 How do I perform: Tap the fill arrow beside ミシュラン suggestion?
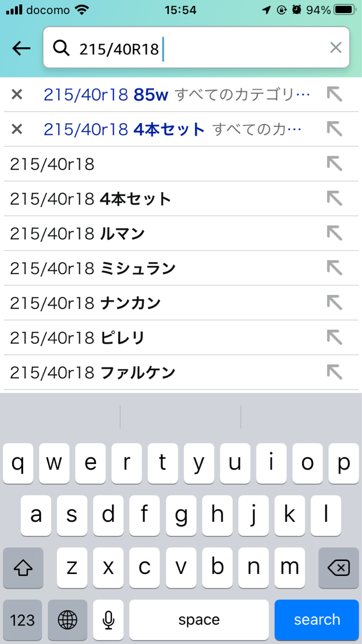[x=334, y=268]
